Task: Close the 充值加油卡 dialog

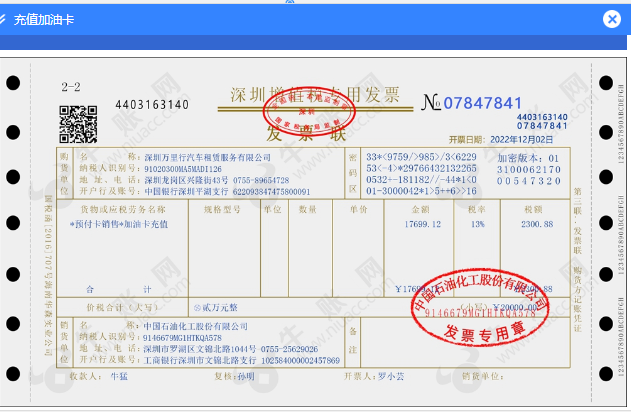Action: click(x=612, y=19)
